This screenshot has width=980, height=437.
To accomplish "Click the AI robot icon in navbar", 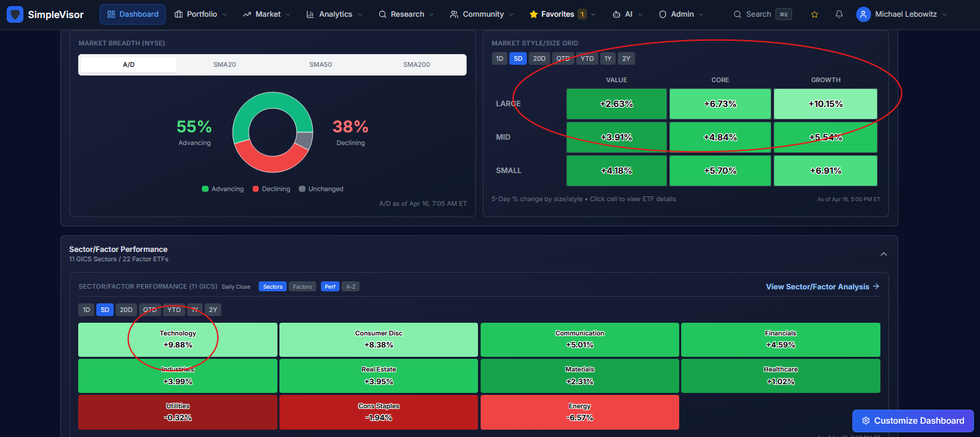I will pyautogui.click(x=616, y=14).
